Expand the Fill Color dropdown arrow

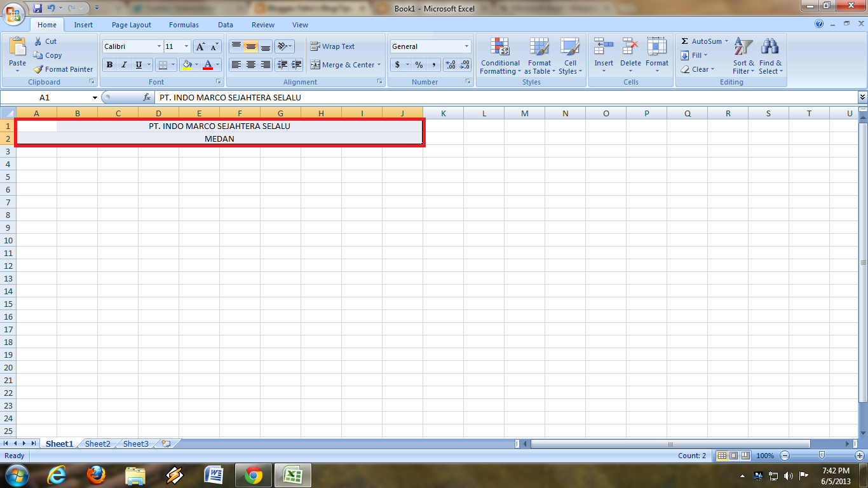[198, 64]
